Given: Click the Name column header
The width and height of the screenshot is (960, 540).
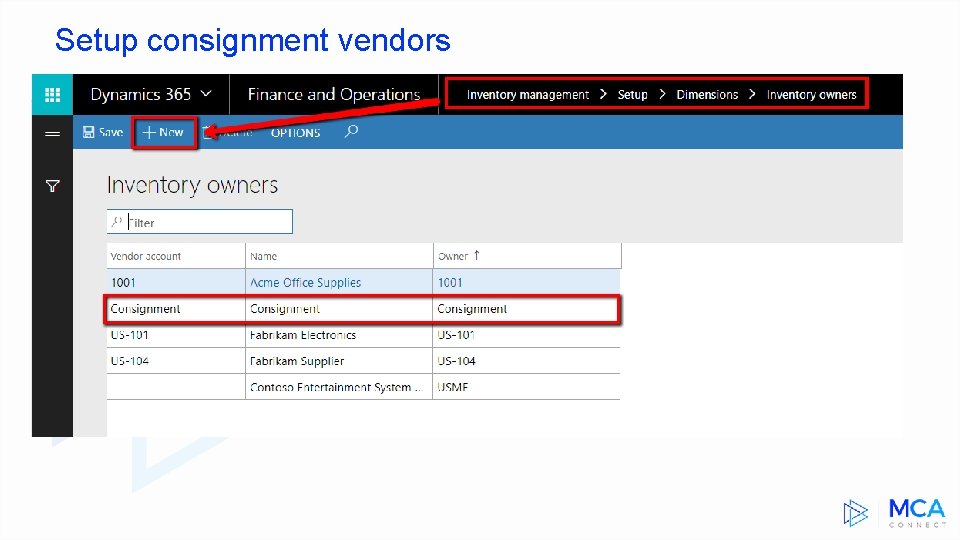Looking at the screenshot, I should pos(339,256).
